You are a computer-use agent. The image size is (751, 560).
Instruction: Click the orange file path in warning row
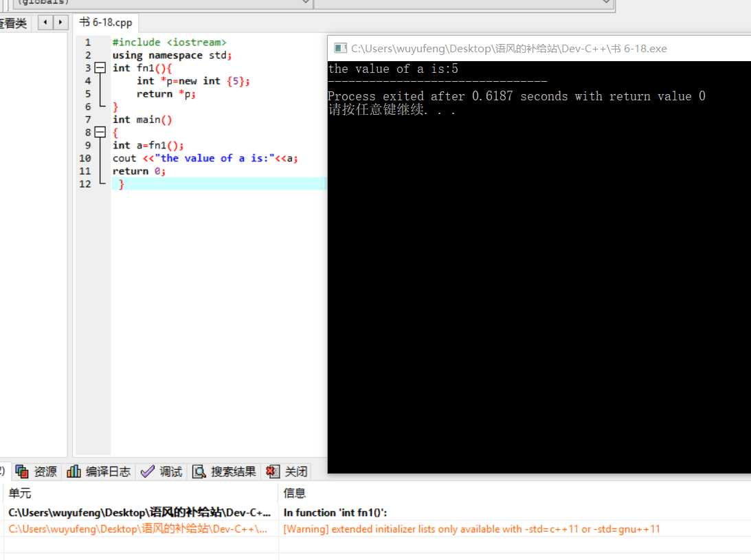pos(138,529)
